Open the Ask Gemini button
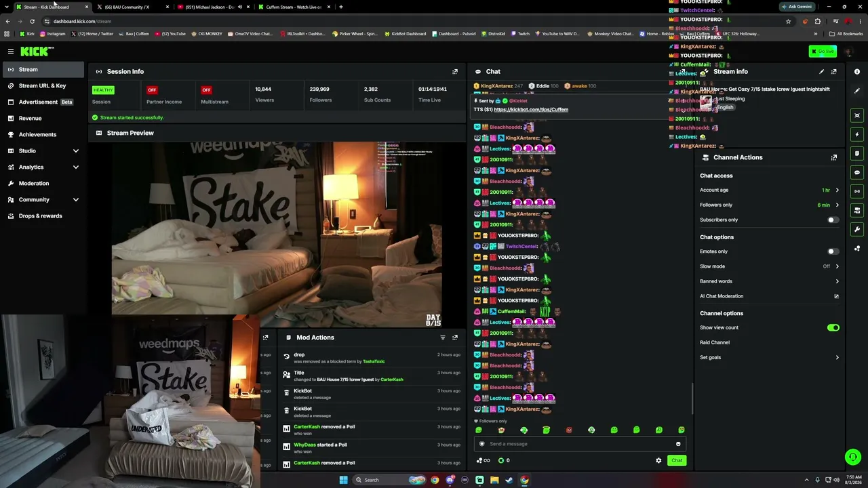 coord(797,7)
